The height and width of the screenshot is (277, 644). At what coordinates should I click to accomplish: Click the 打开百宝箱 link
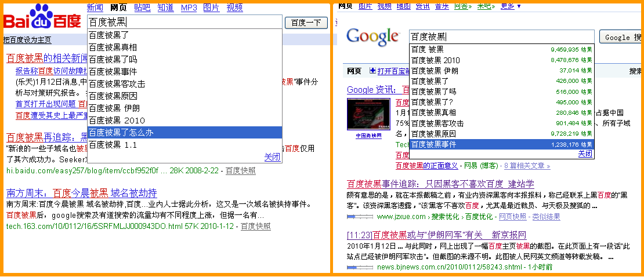393,71
